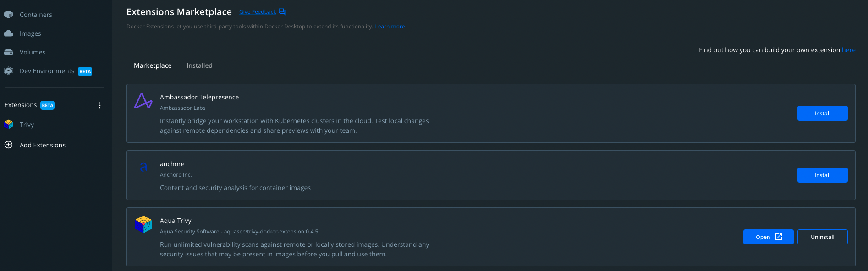
Task: Click the anchore extension logo
Action: [x=143, y=167]
